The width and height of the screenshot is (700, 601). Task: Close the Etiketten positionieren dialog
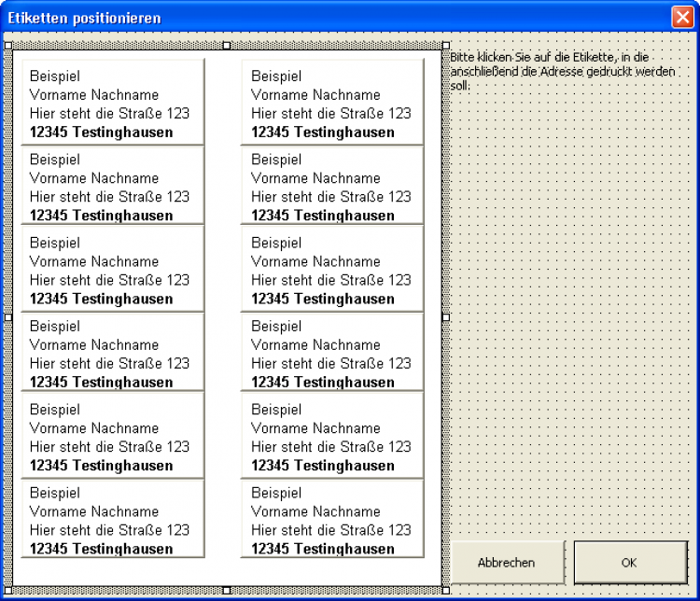click(x=682, y=17)
